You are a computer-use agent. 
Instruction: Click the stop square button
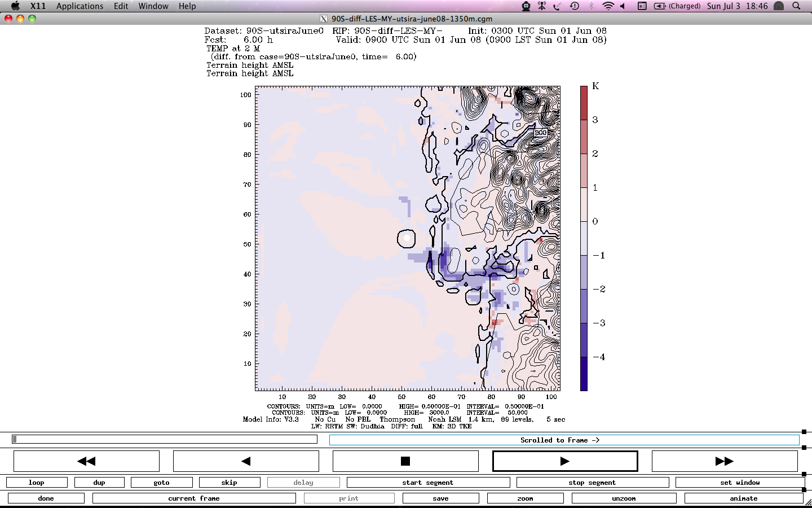tap(405, 461)
